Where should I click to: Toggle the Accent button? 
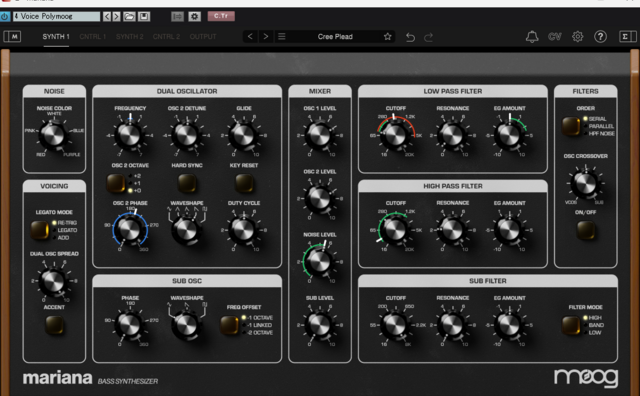pyautogui.click(x=54, y=325)
